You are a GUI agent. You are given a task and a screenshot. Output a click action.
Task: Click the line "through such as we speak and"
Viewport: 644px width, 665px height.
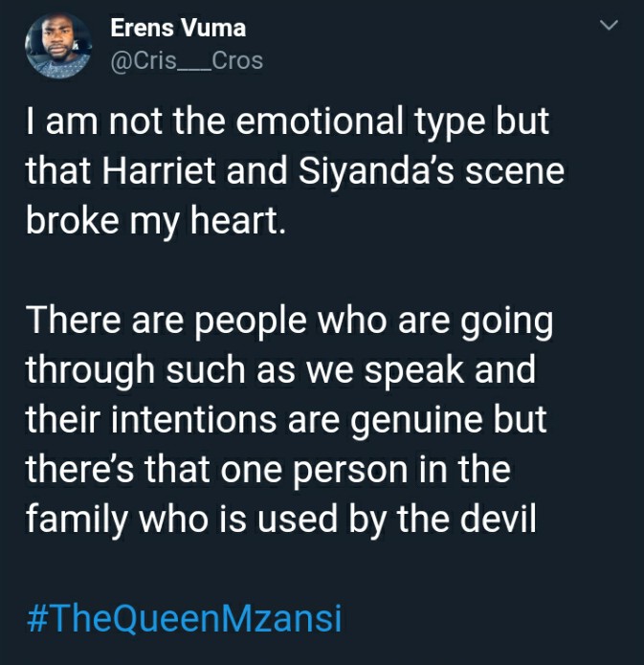280,371
